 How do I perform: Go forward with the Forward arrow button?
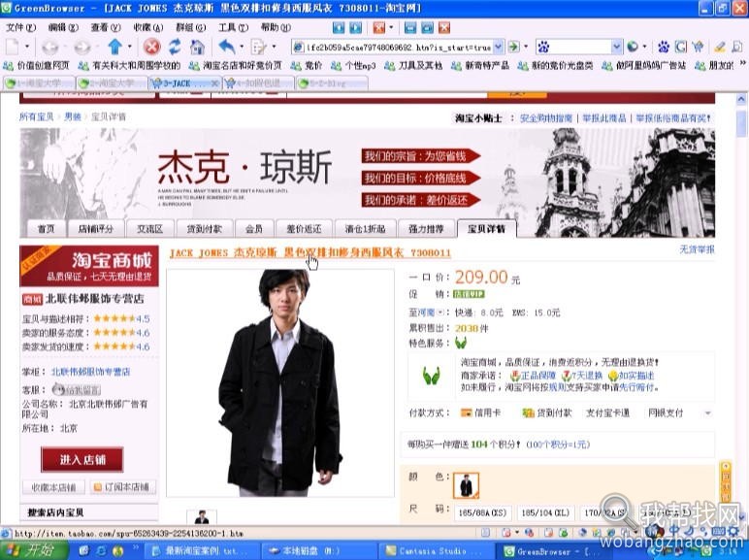click(x=81, y=47)
